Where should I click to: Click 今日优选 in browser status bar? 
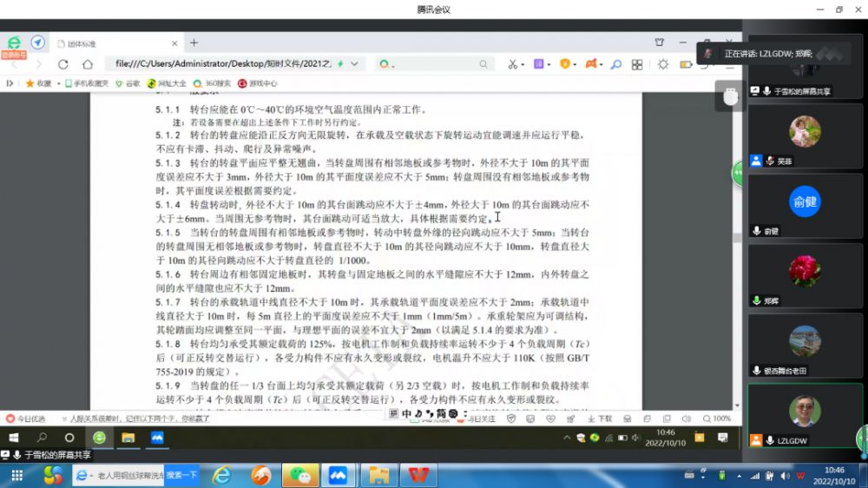point(26,419)
